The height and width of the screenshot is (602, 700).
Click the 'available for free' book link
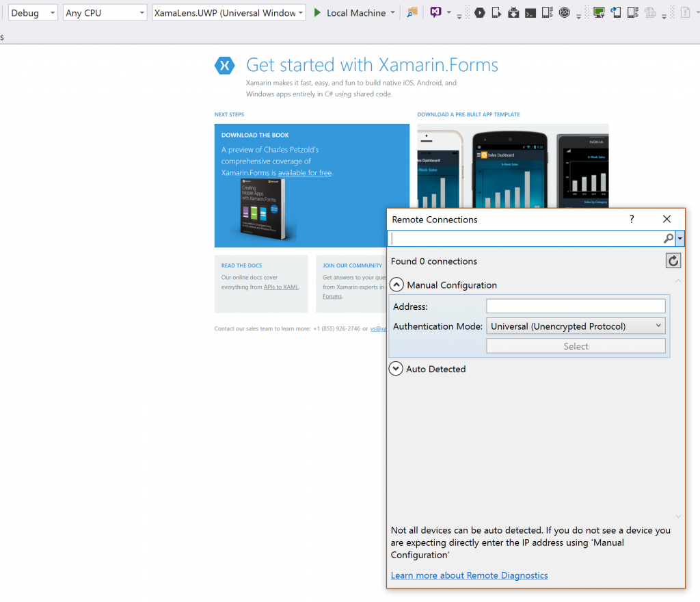coord(305,173)
